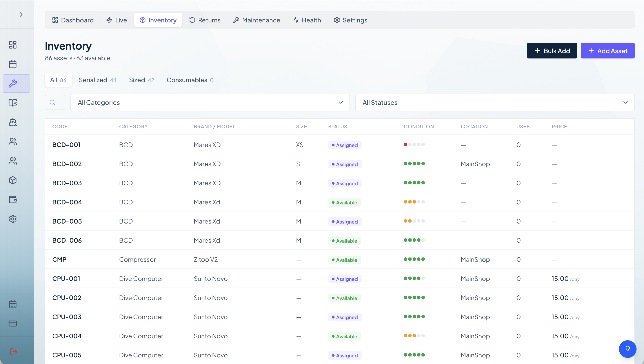The height and width of the screenshot is (364, 644).
Task: Open the CPU-002 asset row
Action: 340,297
